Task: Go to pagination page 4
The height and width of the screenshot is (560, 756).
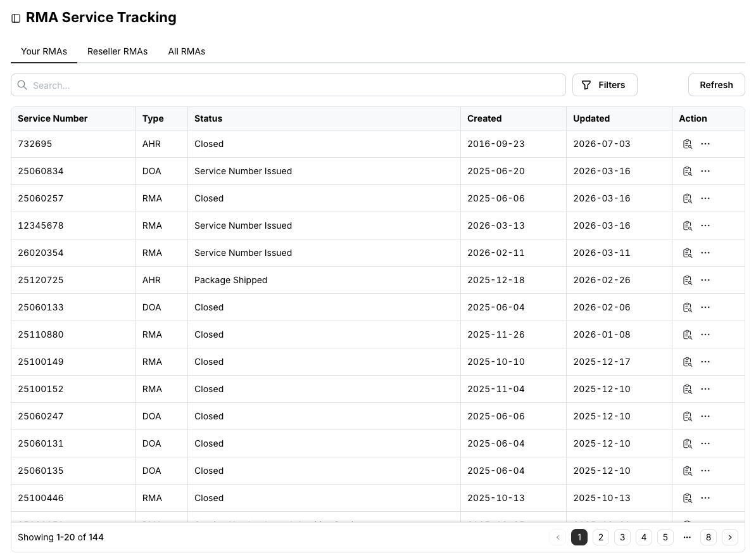Action: (x=644, y=537)
